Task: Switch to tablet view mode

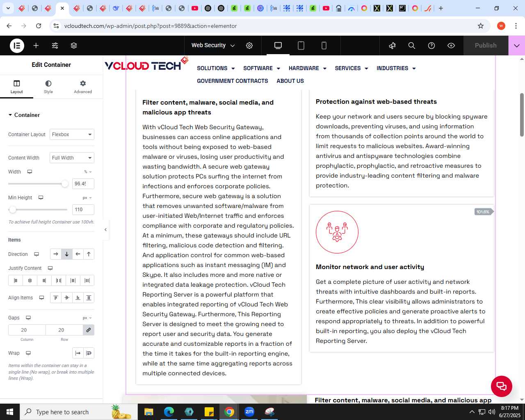Action: point(301,46)
